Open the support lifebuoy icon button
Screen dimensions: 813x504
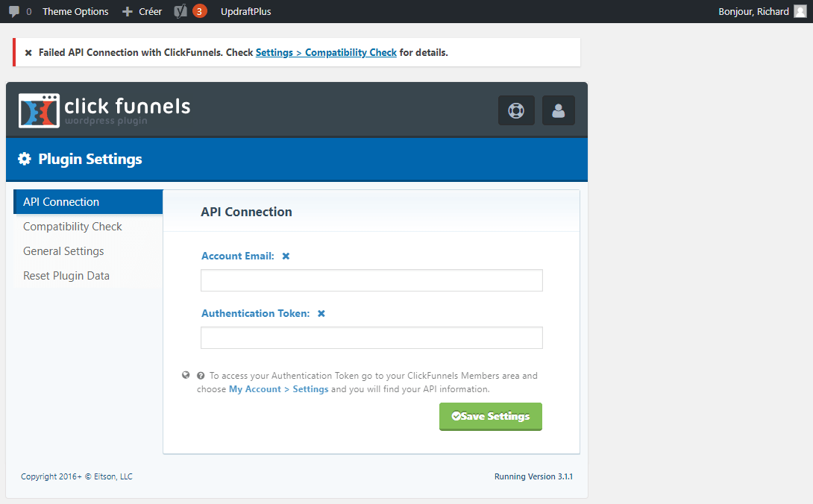516,110
